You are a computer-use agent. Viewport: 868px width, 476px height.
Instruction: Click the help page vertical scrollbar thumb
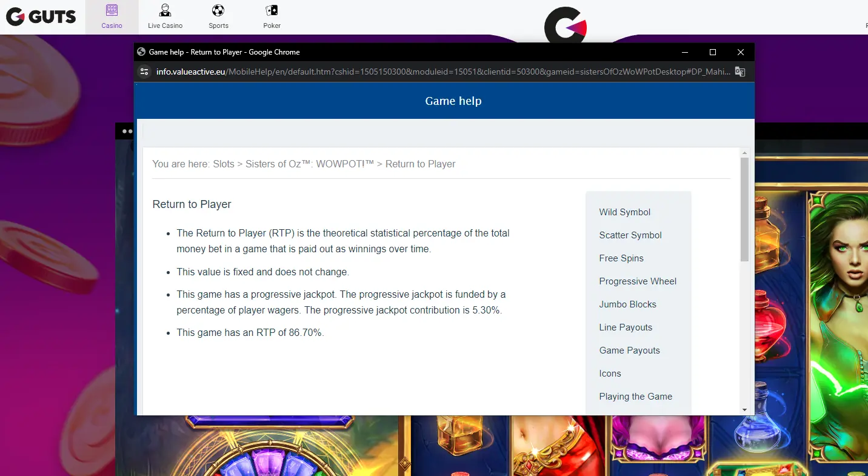[x=745, y=209]
